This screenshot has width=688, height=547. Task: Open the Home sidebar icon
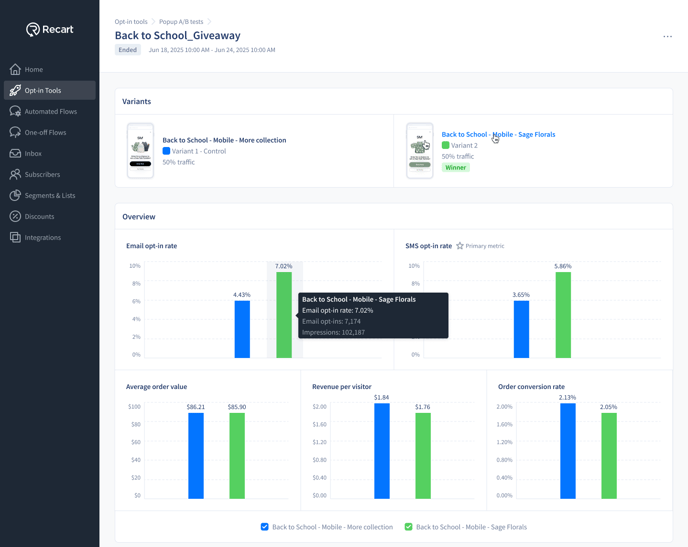click(x=15, y=69)
